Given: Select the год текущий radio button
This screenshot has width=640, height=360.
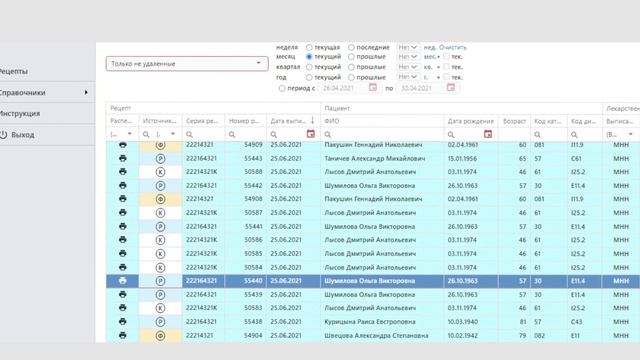Looking at the screenshot, I should click(309, 77).
